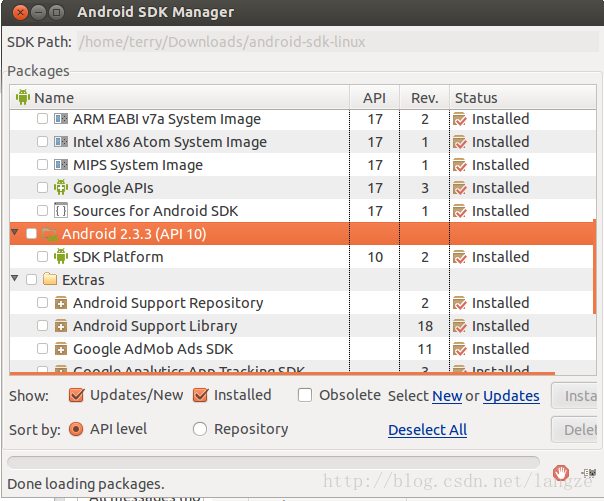Click the progress bar at the bottom
The width and height of the screenshot is (604, 501).
click(273, 462)
